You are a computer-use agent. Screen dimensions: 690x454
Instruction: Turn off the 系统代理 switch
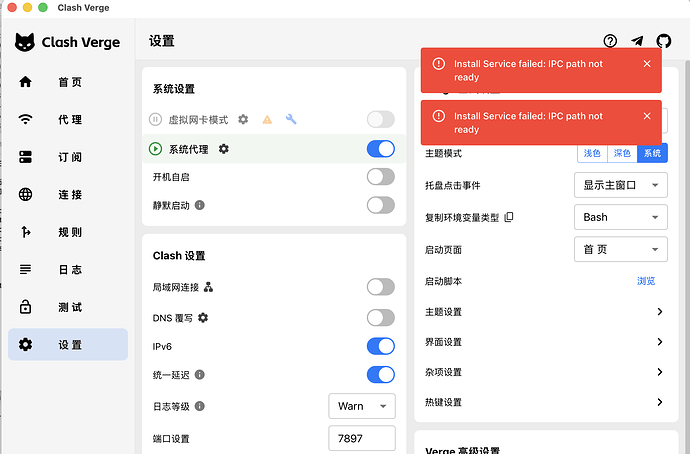[381, 149]
